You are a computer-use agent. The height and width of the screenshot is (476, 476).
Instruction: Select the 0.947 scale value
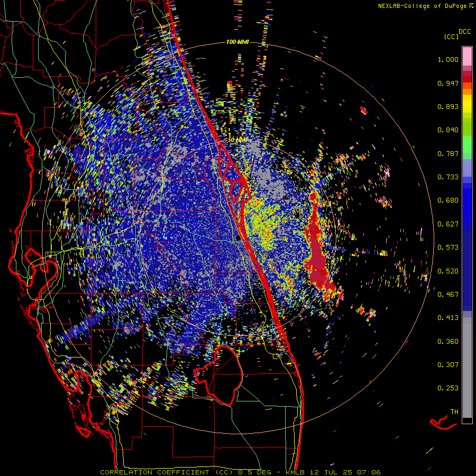click(448, 83)
